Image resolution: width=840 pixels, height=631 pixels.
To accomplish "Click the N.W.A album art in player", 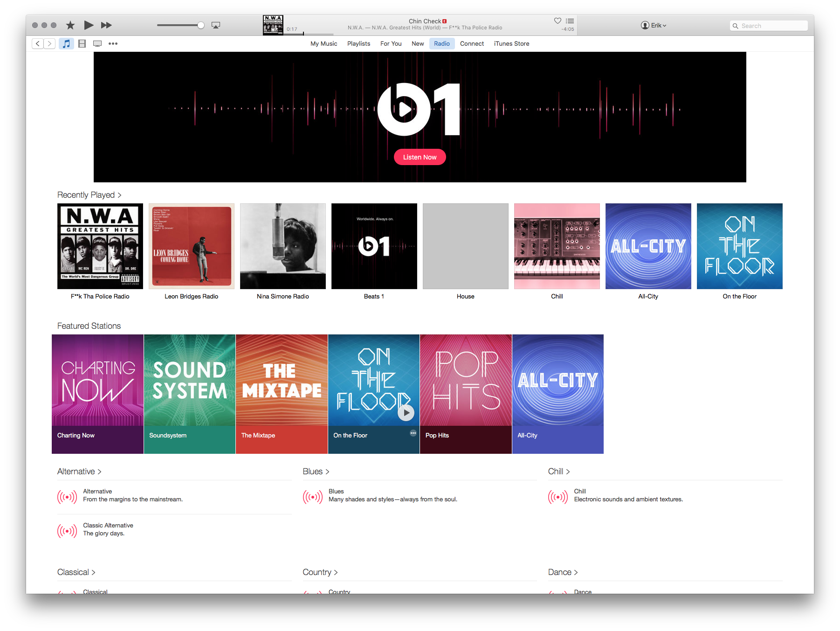I will 273,25.
